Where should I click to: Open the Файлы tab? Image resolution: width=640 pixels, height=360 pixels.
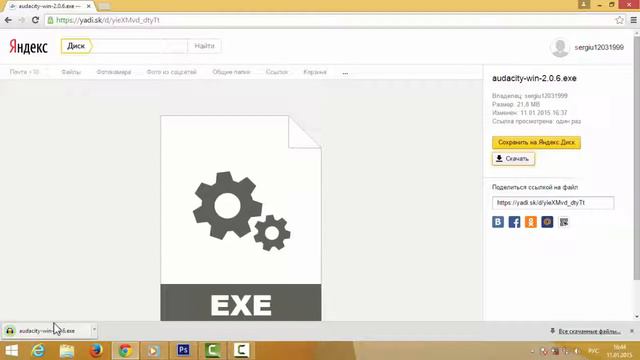71,72
